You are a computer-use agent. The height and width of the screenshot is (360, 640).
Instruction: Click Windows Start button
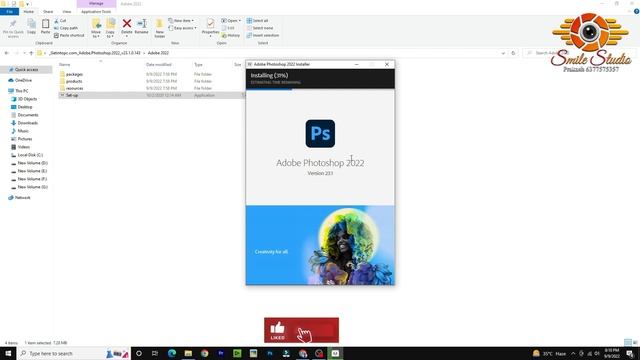[8, 353]
